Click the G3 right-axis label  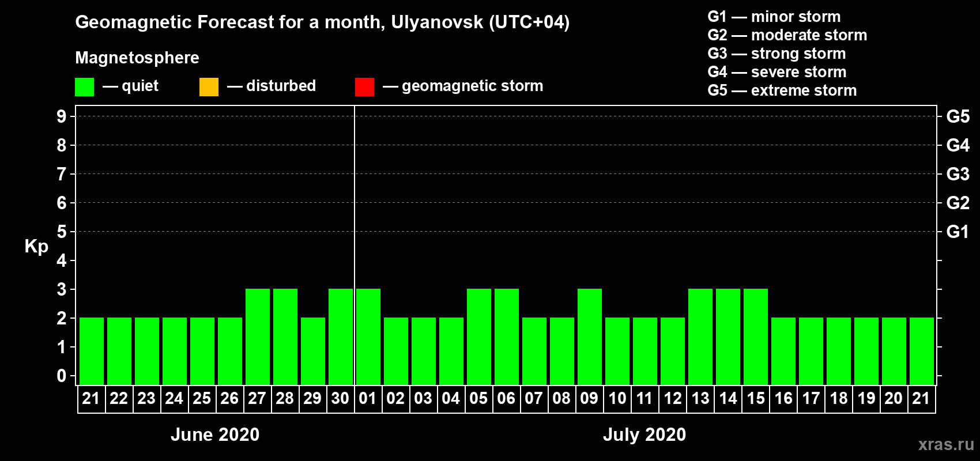(x=958, y=174)
